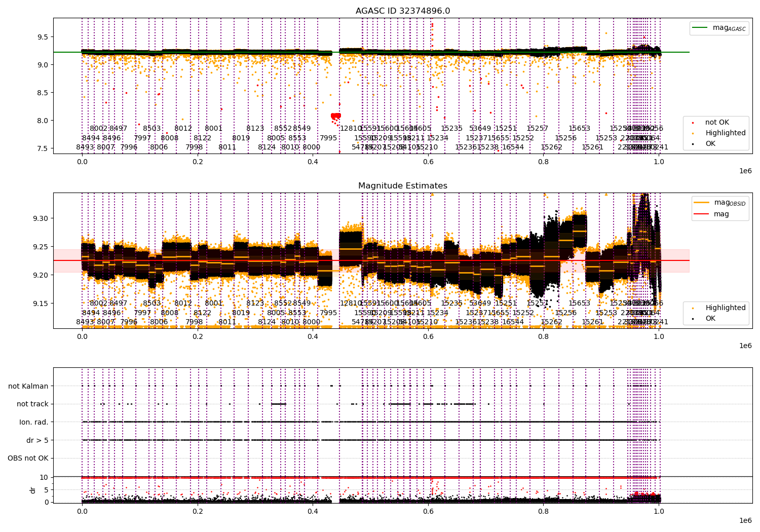This screenshot has height=532, width=760.
Task: Click obsid label 7995 in the top plot
Action: (x=328, y=138)
